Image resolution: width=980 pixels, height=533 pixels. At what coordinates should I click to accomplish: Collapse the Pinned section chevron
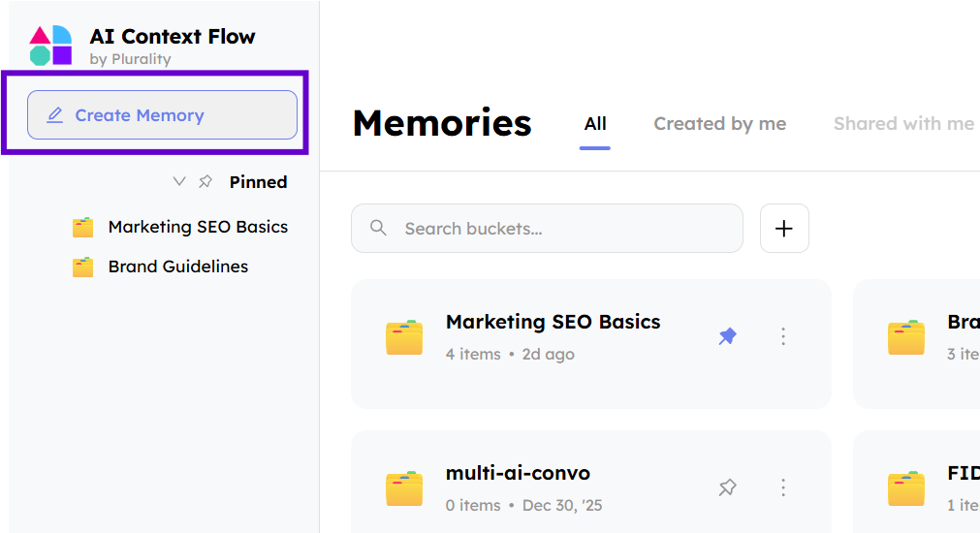click(x=178, y=181)
